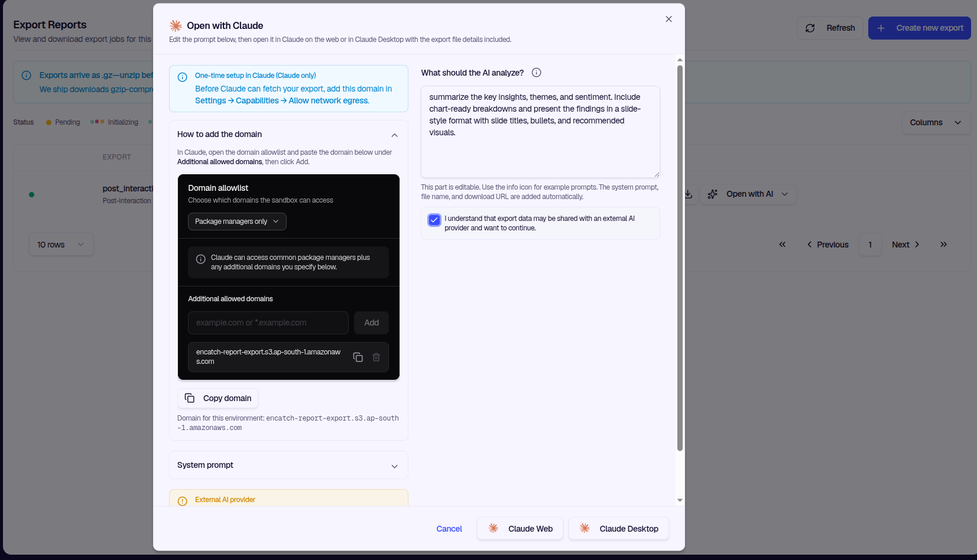The height and width of the screenshot is (560, 977).
Task: Click plus icon on Create new export
Action: pos(881,28)
